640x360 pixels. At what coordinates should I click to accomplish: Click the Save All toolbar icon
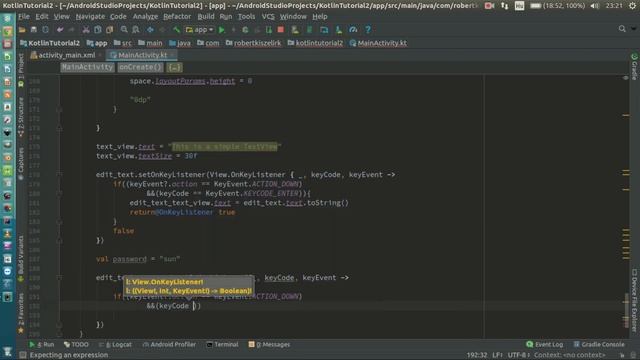[x=34, y=30]
